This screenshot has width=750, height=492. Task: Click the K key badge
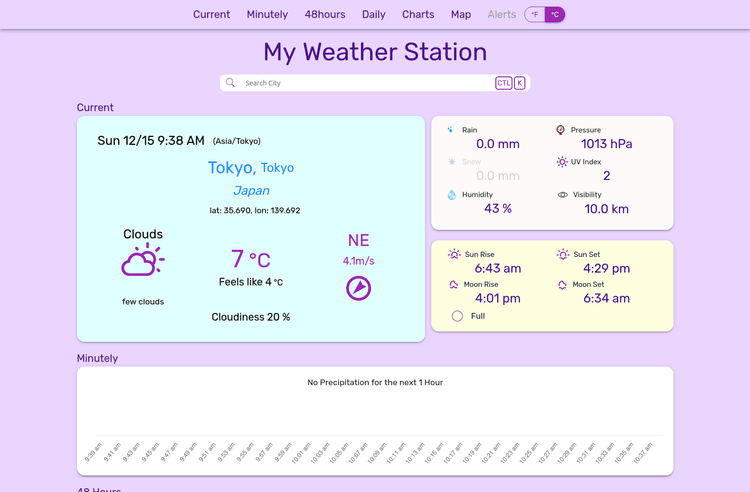519,83
